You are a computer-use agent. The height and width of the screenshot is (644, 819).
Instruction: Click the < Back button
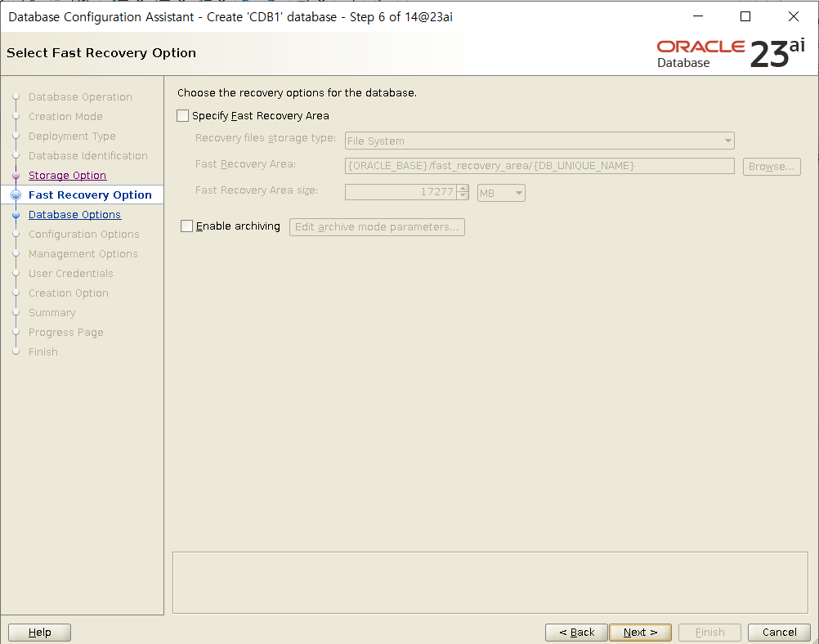tap(576, 632)
